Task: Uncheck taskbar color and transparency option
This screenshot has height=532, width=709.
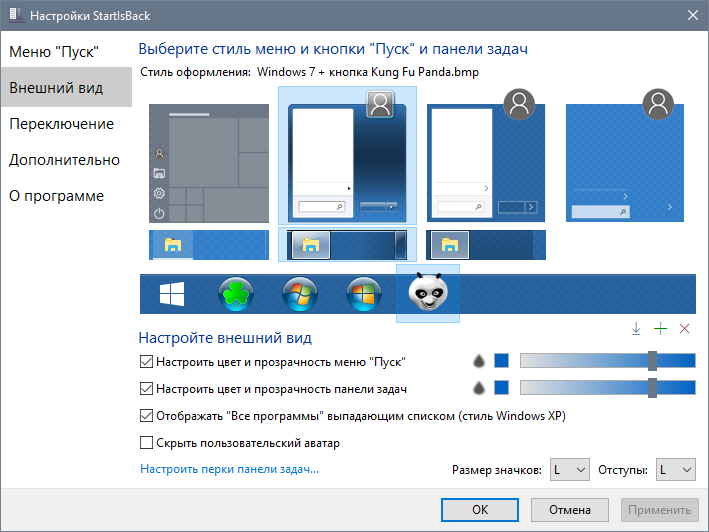Action: pos(148,388)
